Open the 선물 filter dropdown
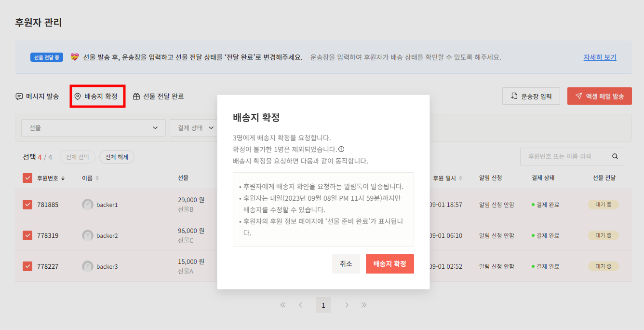Screen dimensions: 644x330 94,128
